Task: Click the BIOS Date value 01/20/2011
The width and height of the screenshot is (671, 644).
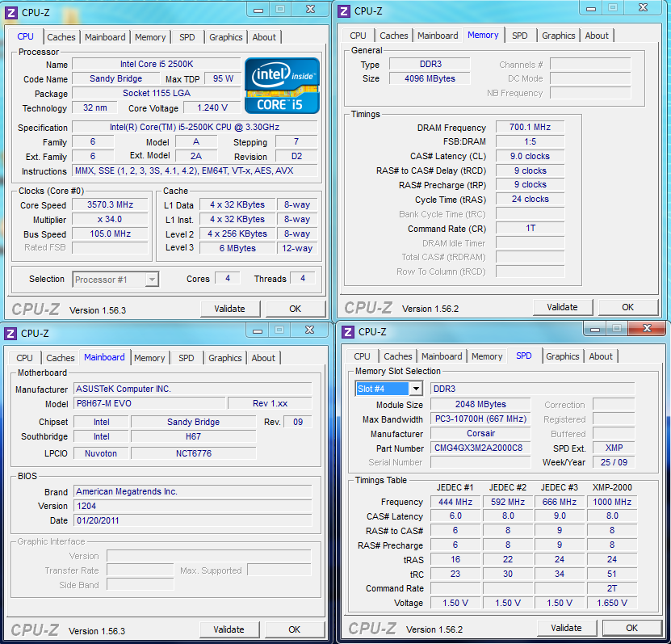Action: pyautogui.click(x=193, y=520)
